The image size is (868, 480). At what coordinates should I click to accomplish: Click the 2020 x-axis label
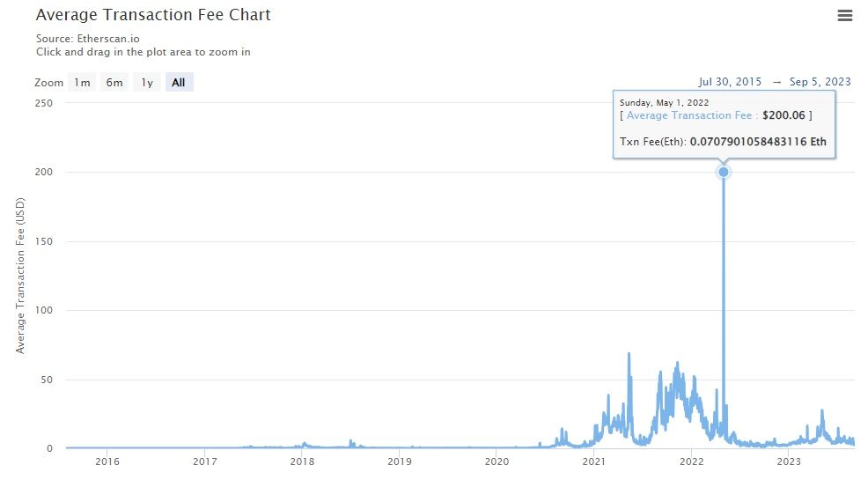[497, 462]
